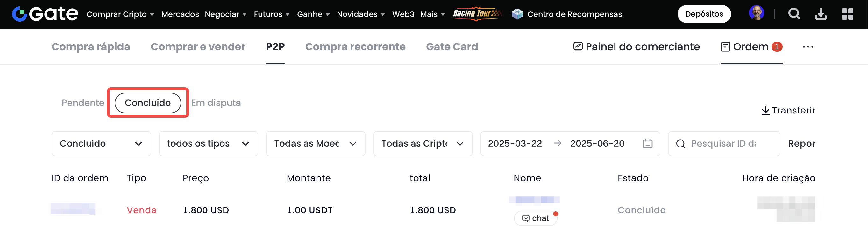Image resolution: width=868 pixels, height=246 pixels.
Task: Click the user profile avatar
Action: click(x=756, y=13)
